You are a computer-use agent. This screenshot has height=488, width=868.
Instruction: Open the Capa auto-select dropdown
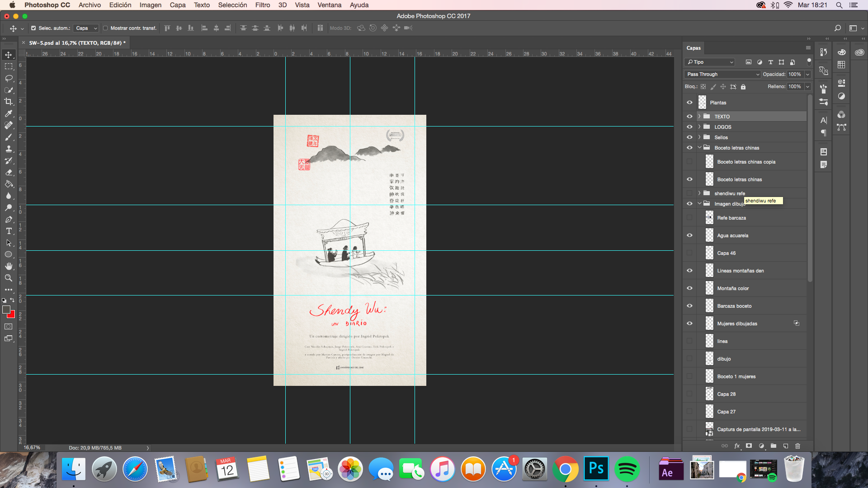tap(86, 28)
